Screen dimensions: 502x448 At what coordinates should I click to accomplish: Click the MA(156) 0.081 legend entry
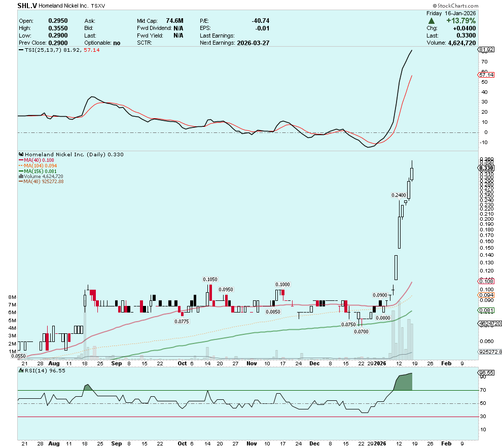point(38,171)
